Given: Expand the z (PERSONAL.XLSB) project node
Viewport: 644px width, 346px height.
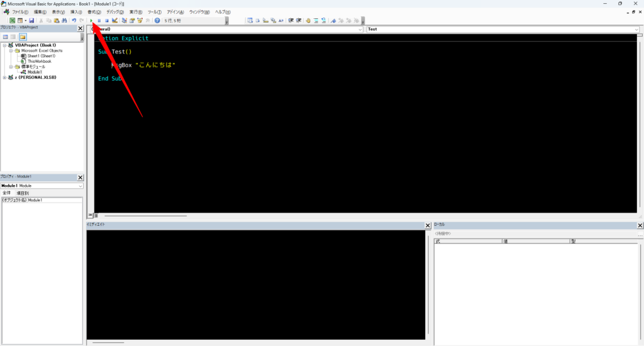Looking at the screenshot, I should click(4, 77).
